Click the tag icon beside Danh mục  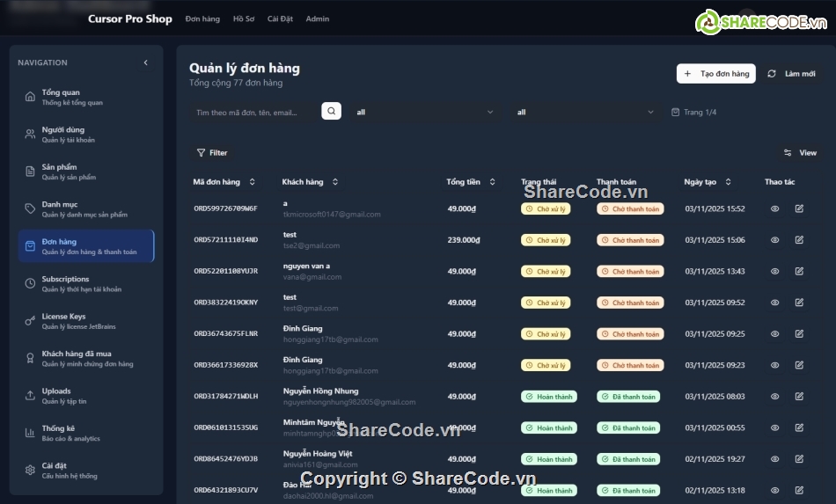31,208
